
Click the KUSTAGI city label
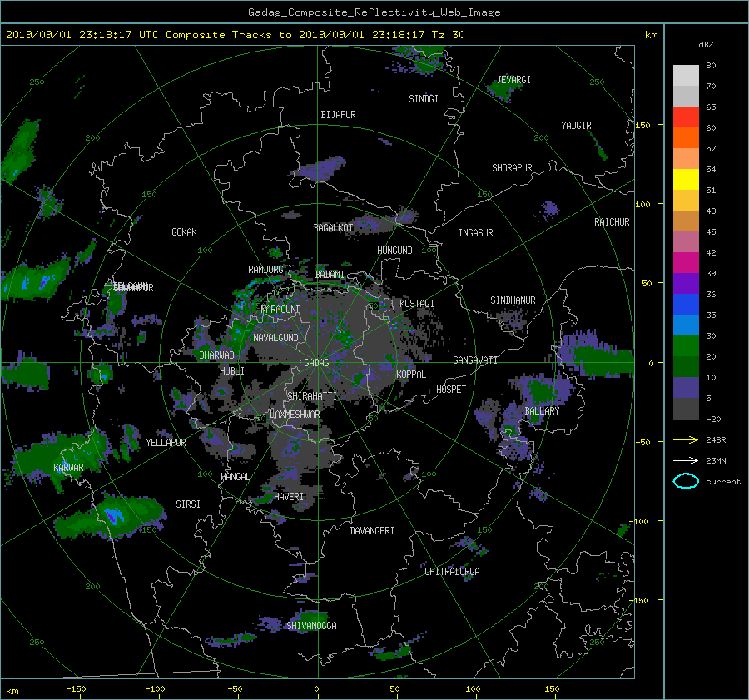pyautogui.click(x=417, y=304)
